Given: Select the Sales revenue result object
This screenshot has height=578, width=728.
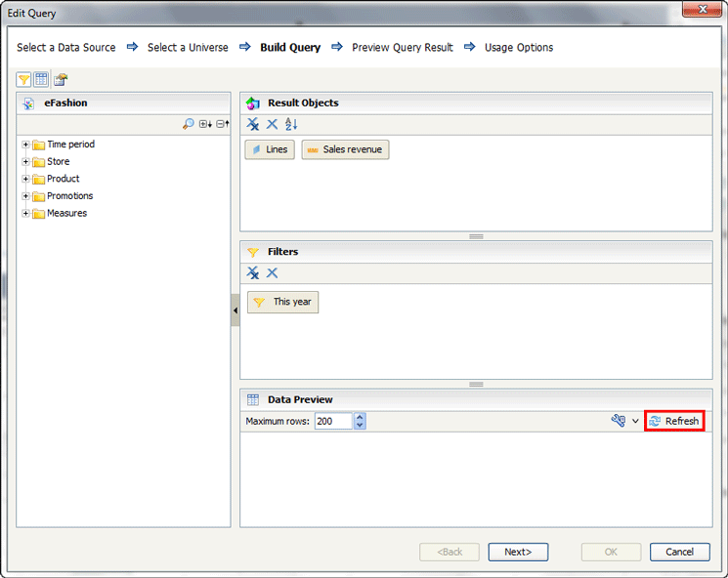Looking at the screenshot, I should 345,149.
